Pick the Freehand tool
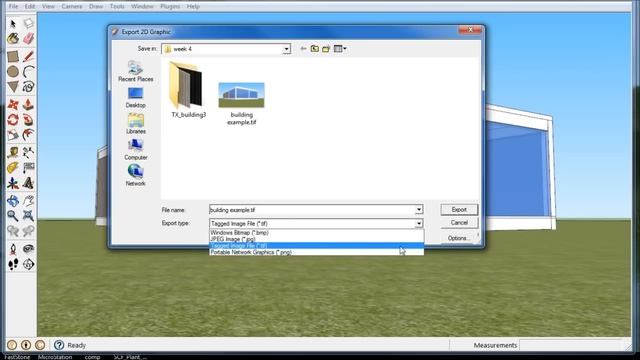The height and width of the screenshot is (360, 640). click(28, 87)
